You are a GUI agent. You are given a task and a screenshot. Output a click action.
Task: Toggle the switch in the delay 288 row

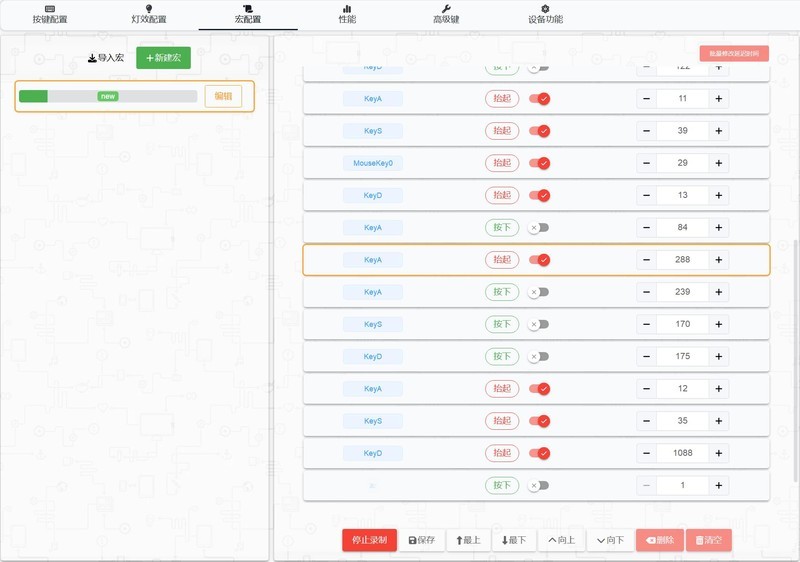(539, 260)
